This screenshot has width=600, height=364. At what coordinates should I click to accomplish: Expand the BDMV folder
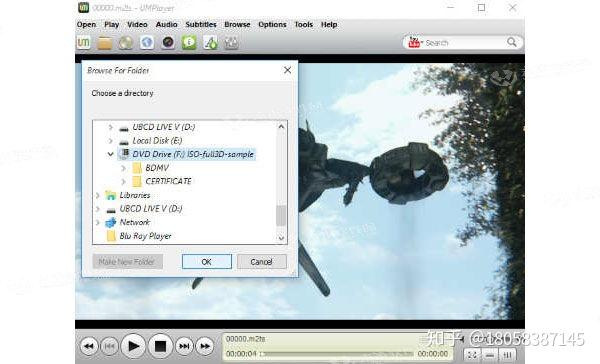coord(124,168)
